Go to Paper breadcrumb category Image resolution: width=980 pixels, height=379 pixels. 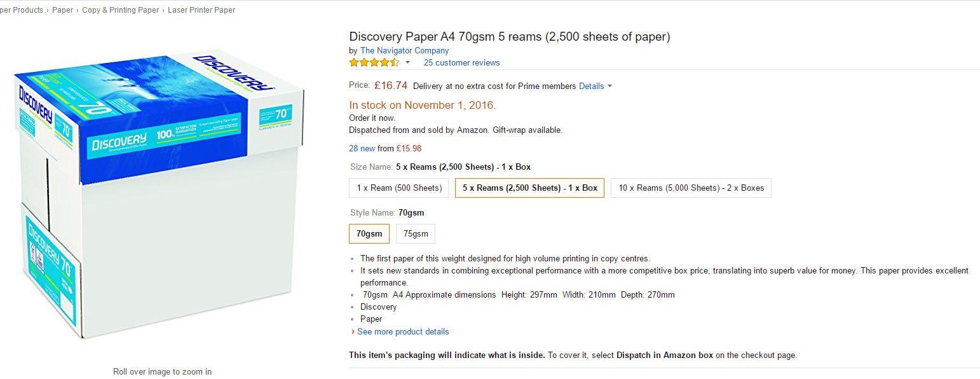click(62, 10)
